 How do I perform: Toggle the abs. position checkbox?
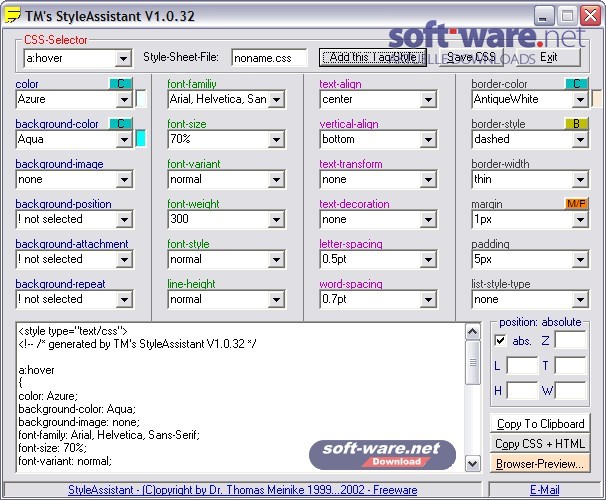coord(500,340)
